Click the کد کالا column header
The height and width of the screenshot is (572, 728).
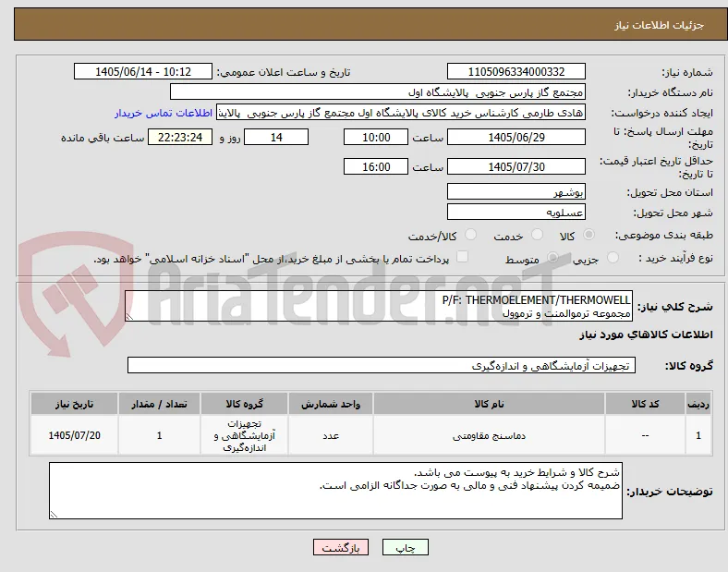click(645, 404)
